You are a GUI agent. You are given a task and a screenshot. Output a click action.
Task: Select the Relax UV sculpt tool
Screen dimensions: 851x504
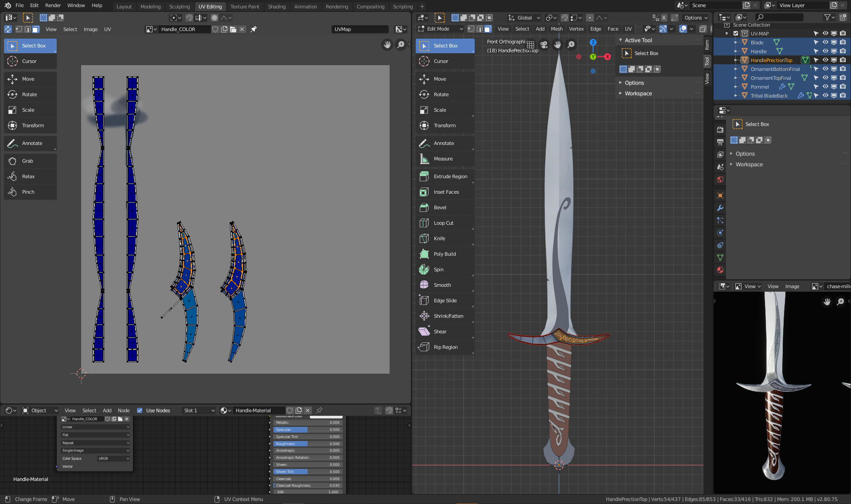point(28,176)
